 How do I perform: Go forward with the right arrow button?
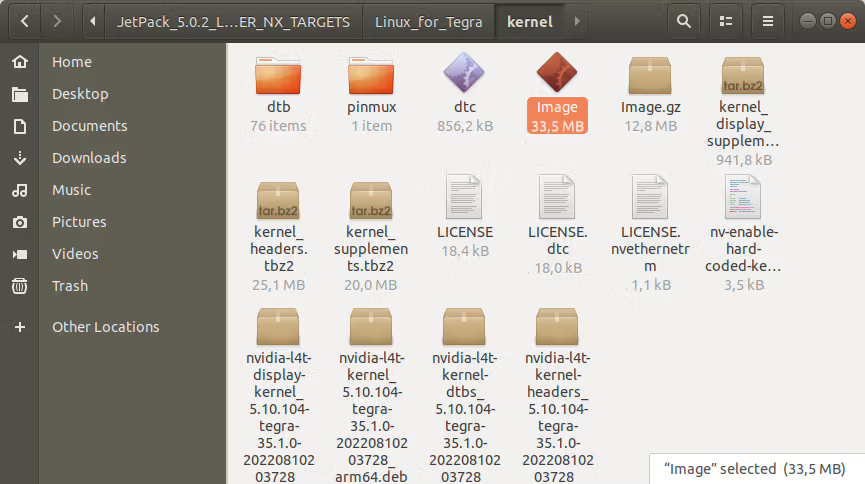[57, 22]
